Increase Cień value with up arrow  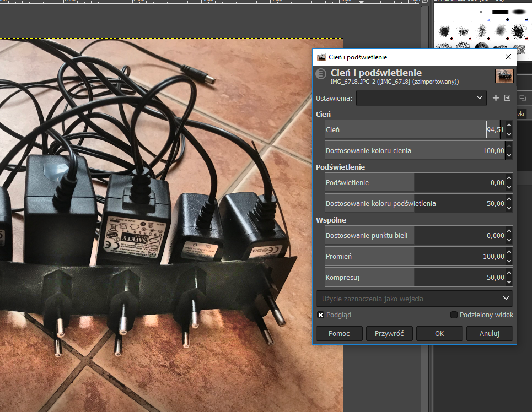[509, 125]
